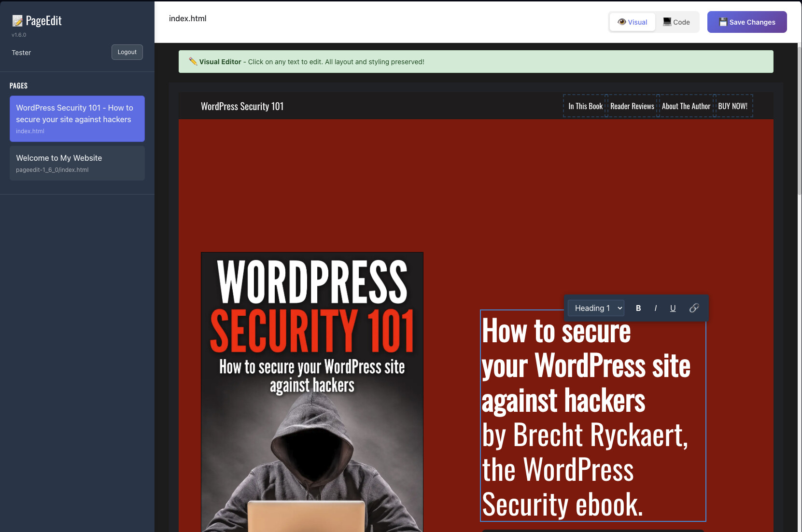Image resolution: width=802 pixels, height=532 pixels.
Task: Log out using the Logout button
Action: point(127,52)
